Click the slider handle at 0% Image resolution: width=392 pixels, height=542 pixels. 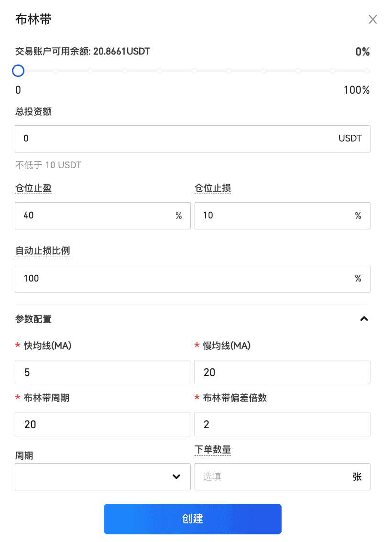18,71
